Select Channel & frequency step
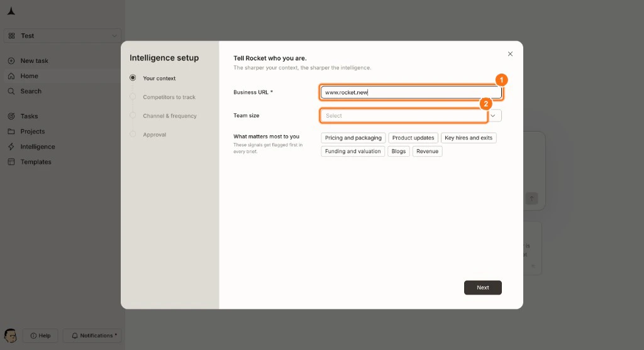This screenshot has width=644, height=350. [170, 116]
